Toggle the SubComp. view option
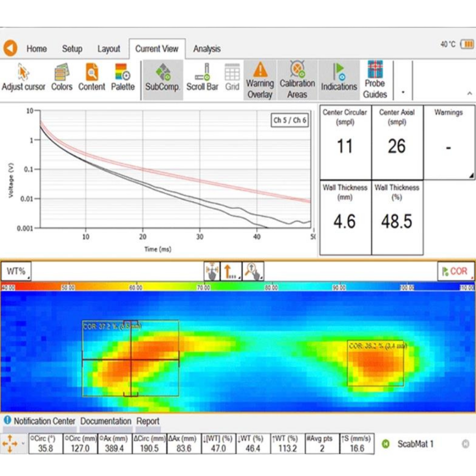 tap(162, 78)
